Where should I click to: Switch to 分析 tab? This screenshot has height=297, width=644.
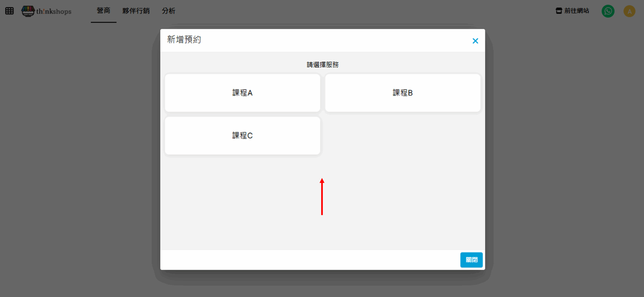click(x=168, y=11)
